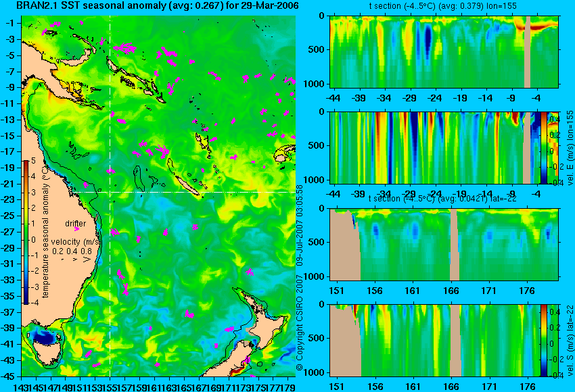Click the vertical white dashed lon=155 line
Image resolution: width=575 pixels, height=392 pixels.
[x=110, y=196]
